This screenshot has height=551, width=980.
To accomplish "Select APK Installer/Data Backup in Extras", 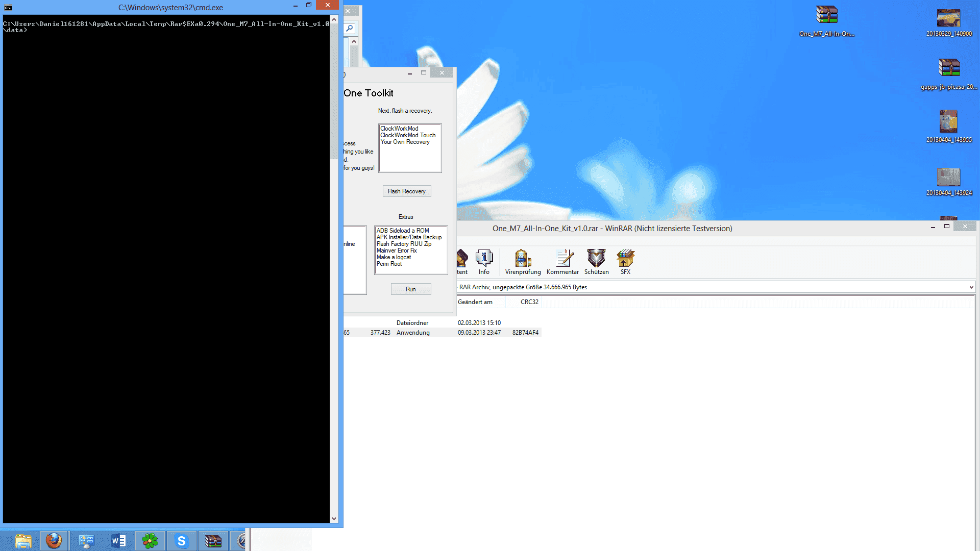I will click(x=409, y=237).
